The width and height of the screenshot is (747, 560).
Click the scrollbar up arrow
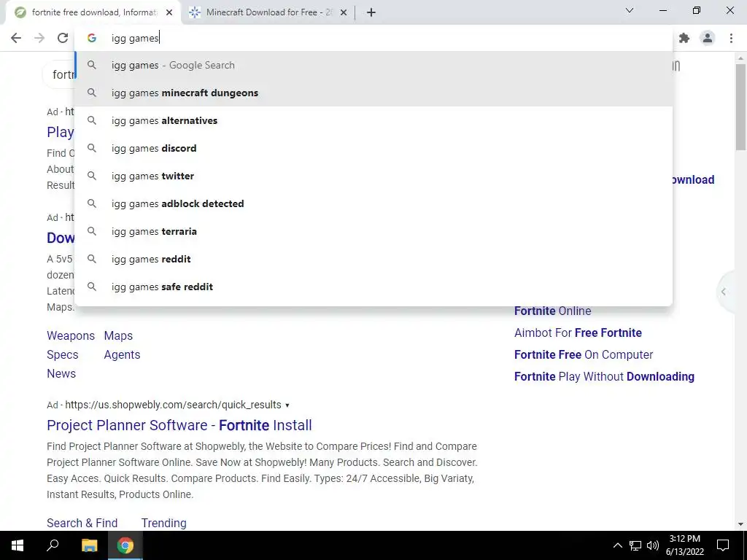click(x=740, y=58)
